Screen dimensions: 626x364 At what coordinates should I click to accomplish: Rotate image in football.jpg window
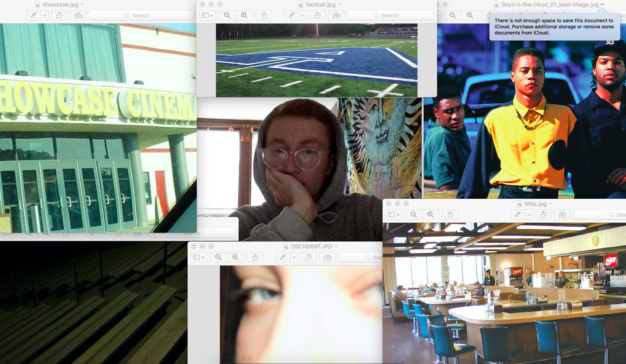click(x=317, y=15)
